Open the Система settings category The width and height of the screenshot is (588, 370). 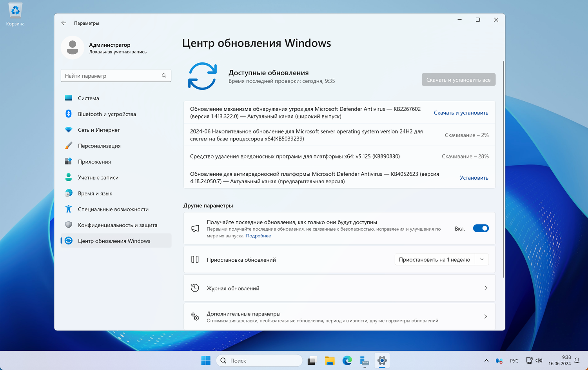click(116, 98)
